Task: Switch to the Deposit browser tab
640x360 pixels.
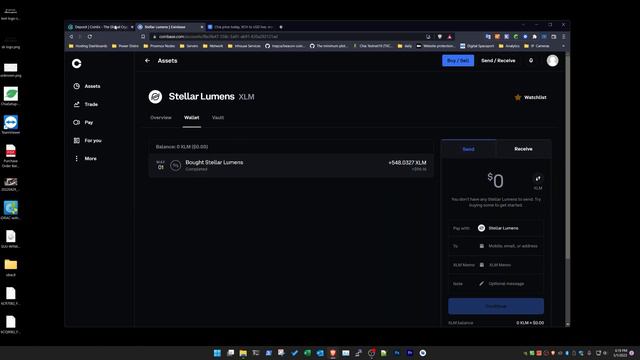Action: (100, 27)
